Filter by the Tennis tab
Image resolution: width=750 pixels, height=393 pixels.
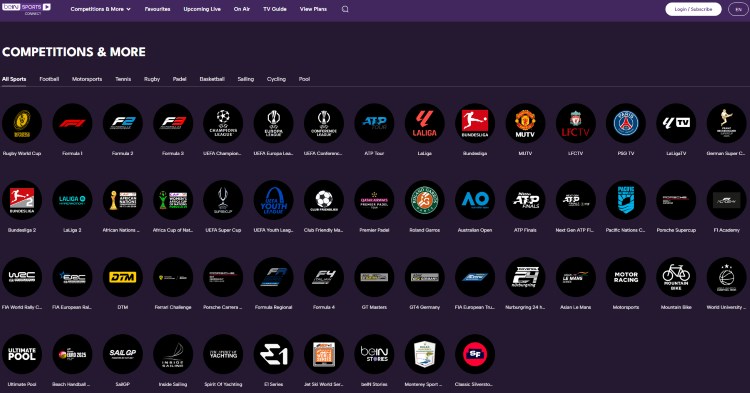tap(123, 79)
